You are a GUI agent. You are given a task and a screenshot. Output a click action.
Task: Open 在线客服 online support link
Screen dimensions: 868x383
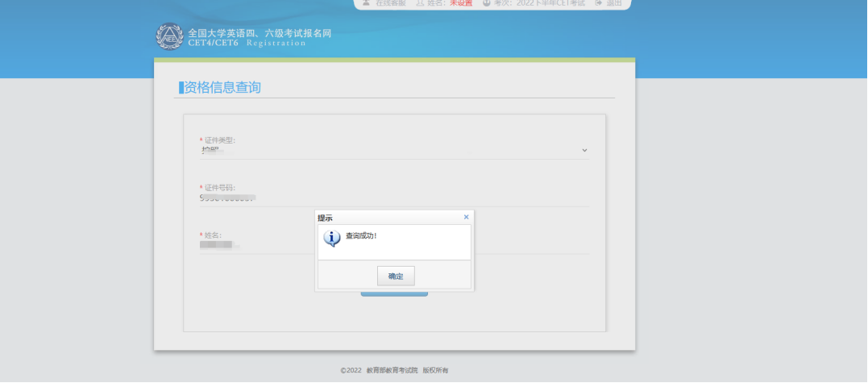391,3
